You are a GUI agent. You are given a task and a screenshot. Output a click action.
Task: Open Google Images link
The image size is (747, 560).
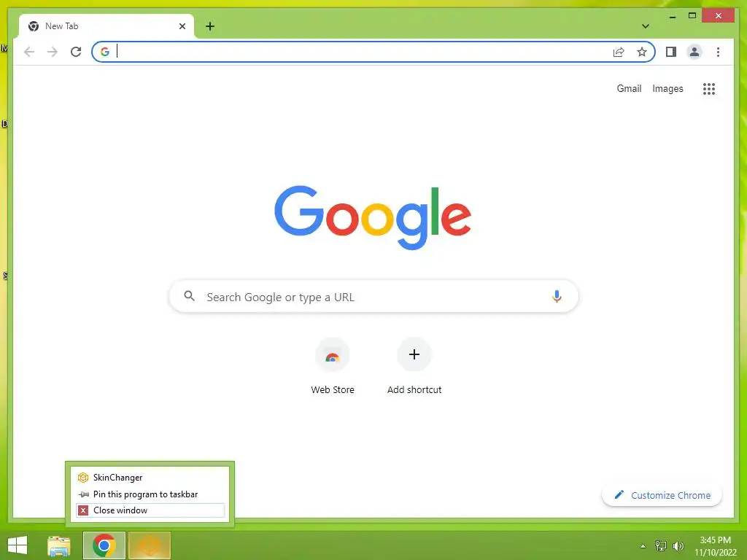click(667, 88)
